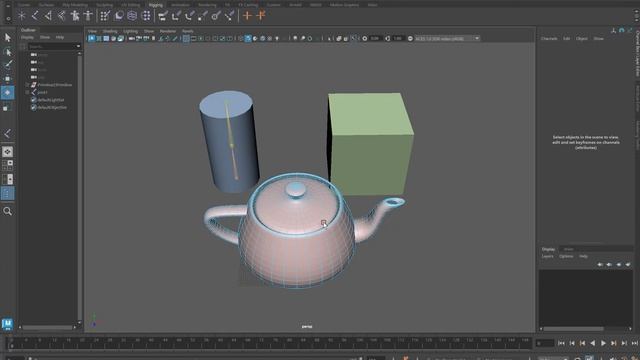This screenshot has height=360, width=640.
Task: Click the time slider ruler
Action: tap(269, 343)
